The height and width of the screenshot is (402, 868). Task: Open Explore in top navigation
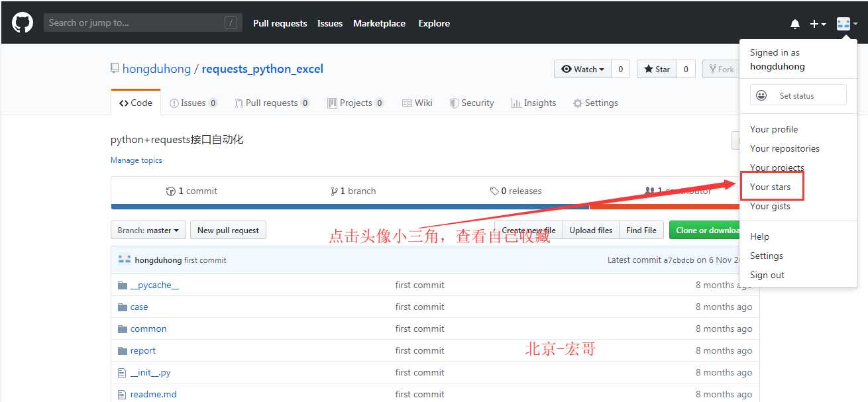pos(434,23)
